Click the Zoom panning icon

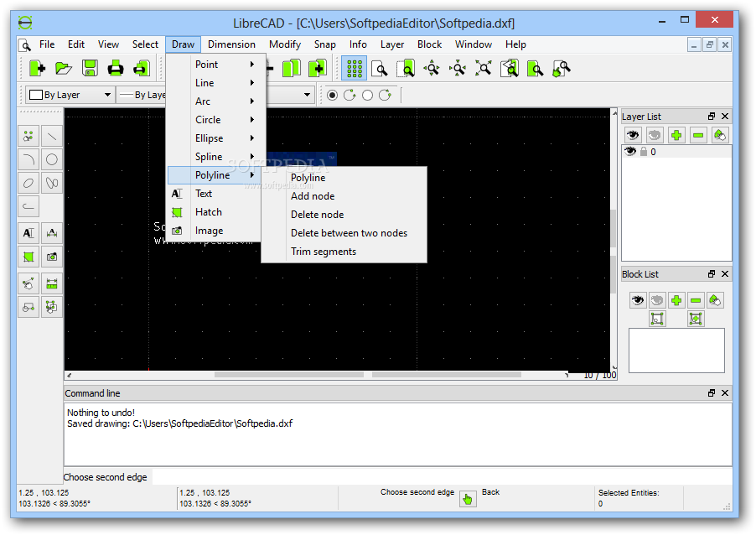point(562,68)
